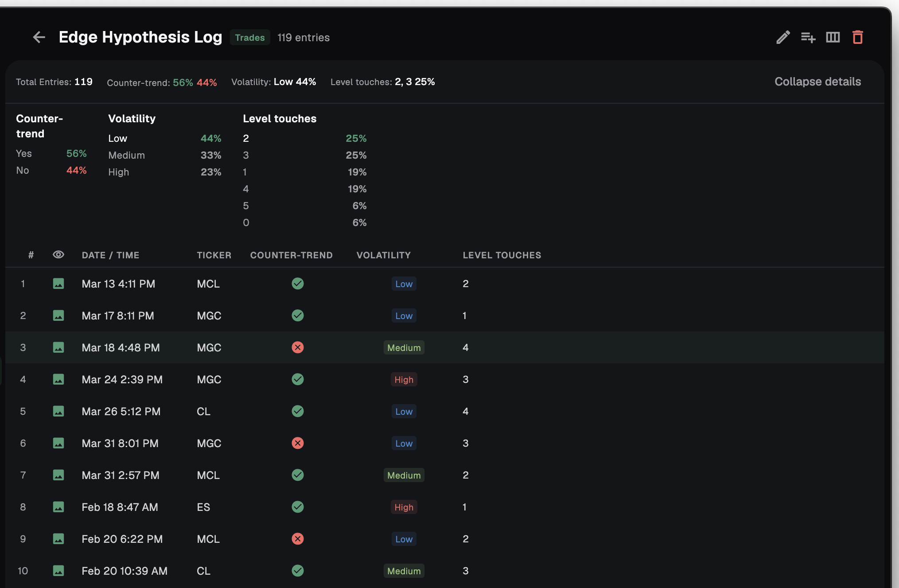899x588 pixels.
Task: Sort by the LEVEL TOUCHES column header
Action: point(502,255)
